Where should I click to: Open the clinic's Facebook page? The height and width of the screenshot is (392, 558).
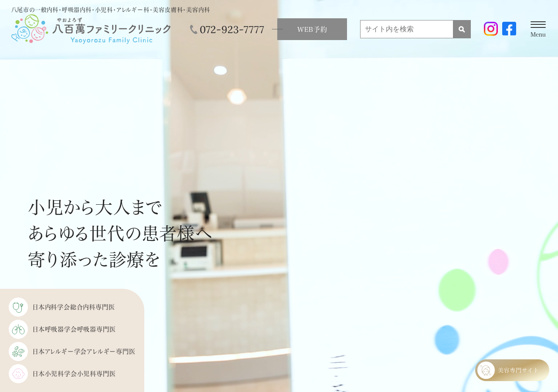tap(509, 29)
